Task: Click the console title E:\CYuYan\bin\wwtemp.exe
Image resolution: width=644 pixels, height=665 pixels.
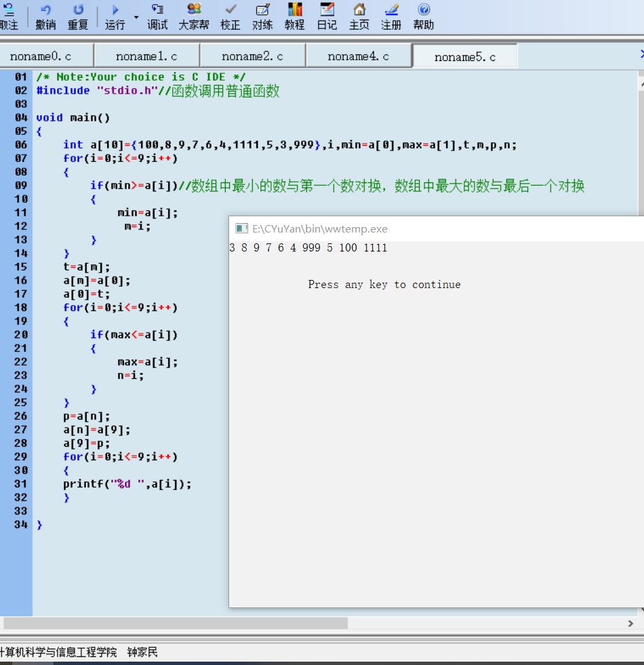Action: [320, 229]
